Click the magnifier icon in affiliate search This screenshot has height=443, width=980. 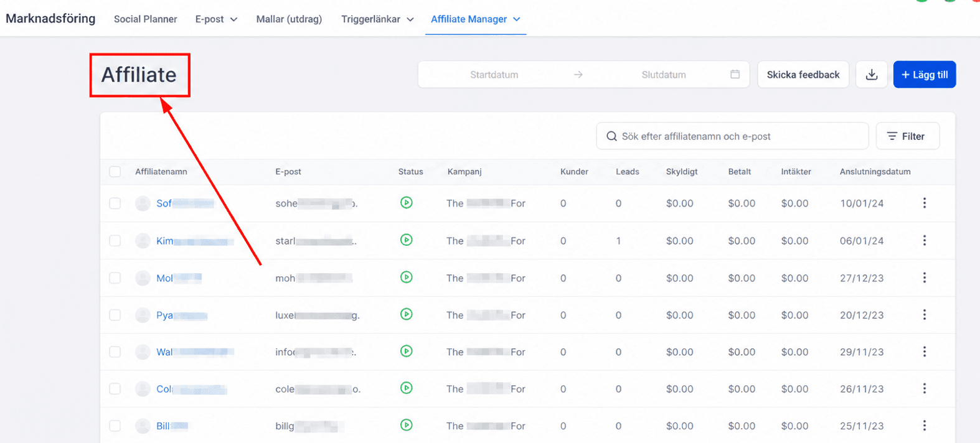612,136
